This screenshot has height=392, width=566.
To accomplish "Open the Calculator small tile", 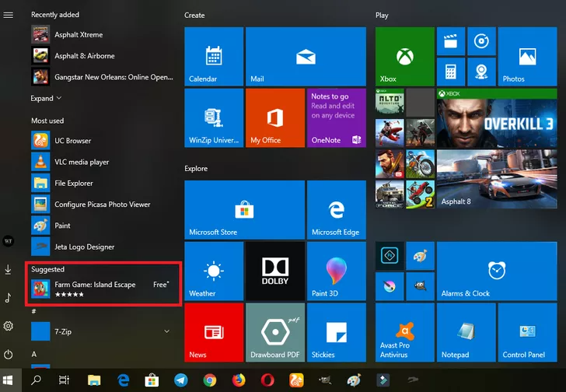I will click(x=451, y=72).
